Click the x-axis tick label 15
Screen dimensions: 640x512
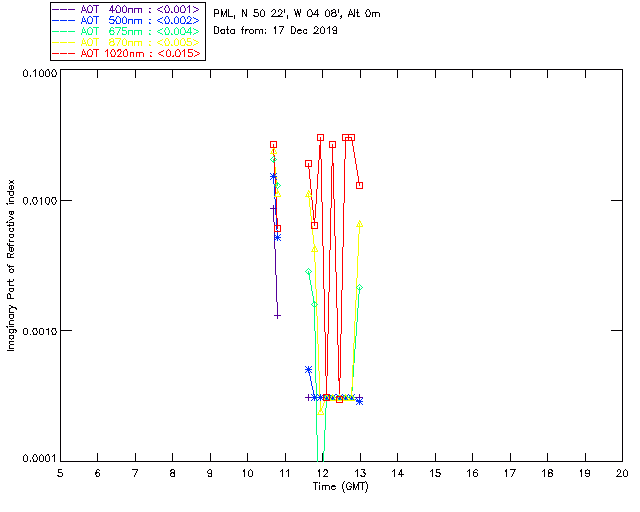tap(435, 474)
